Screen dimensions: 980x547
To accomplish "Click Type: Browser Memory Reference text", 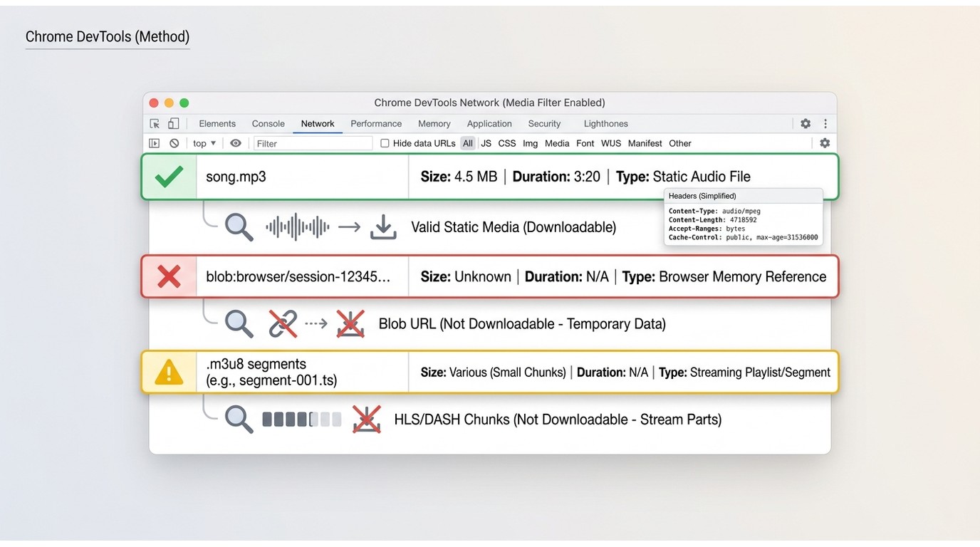I will (x=724, y=276).
